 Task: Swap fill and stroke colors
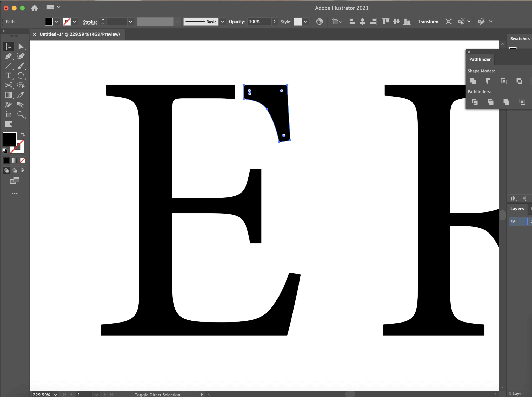[x=23, y=134]
